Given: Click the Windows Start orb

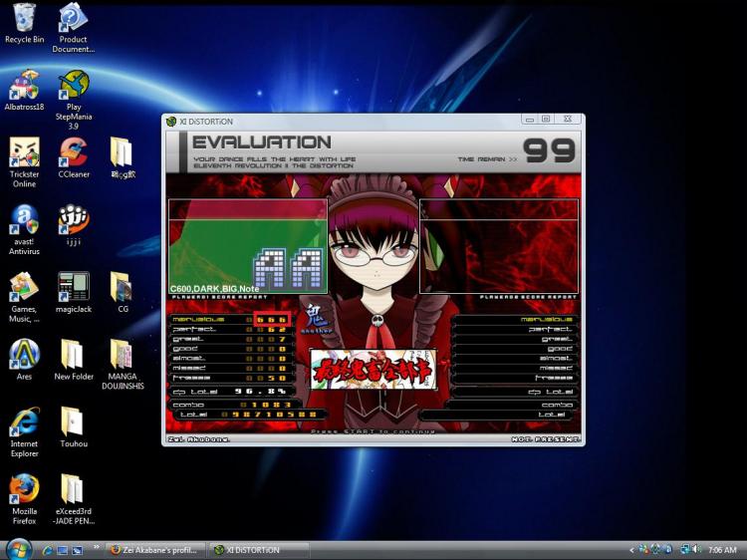Looking at the screenshot, I should coord(18,549).
